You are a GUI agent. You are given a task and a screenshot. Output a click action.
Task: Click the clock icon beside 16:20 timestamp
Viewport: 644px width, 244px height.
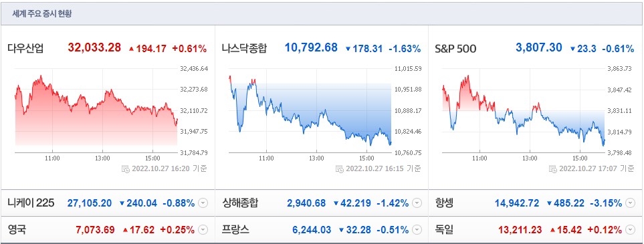click(x=126, y=168)
